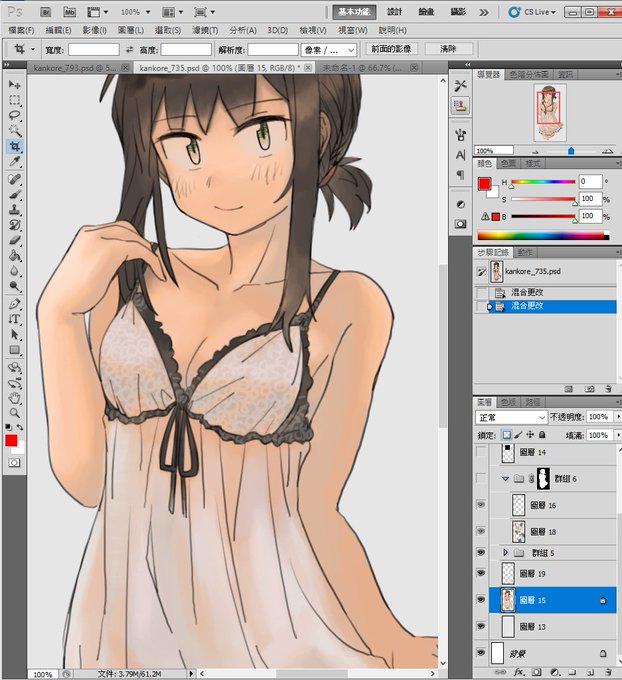Image resolution: width=622 pixels, height=680 pixels.
Task: Select the Rectangular Marquee tool
Action: click(14, 100)
